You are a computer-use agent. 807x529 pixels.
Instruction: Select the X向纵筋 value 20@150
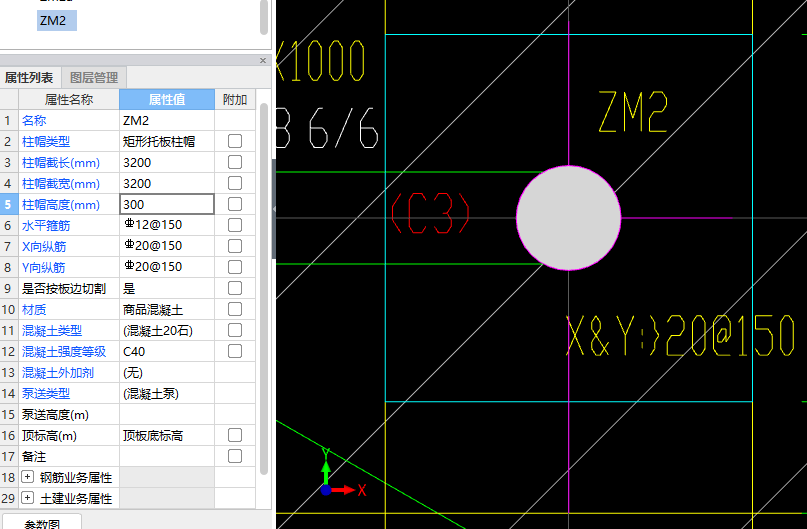click(x=167, y=246)
